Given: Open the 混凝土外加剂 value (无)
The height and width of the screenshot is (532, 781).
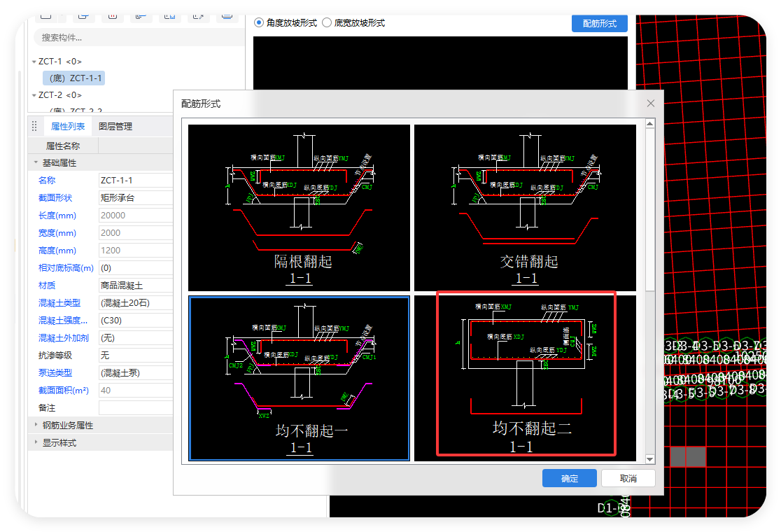Looking at the screenshot, I should coord(136,337).
